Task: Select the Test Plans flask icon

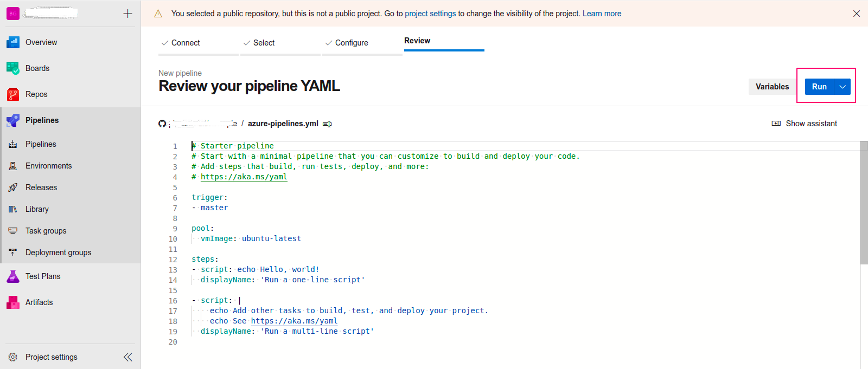Action: pos(13,276)
